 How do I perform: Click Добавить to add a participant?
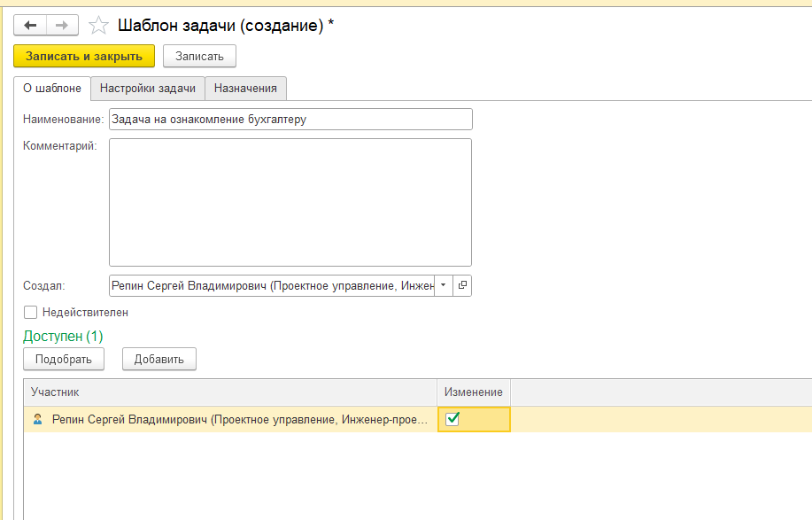(159, 359)
